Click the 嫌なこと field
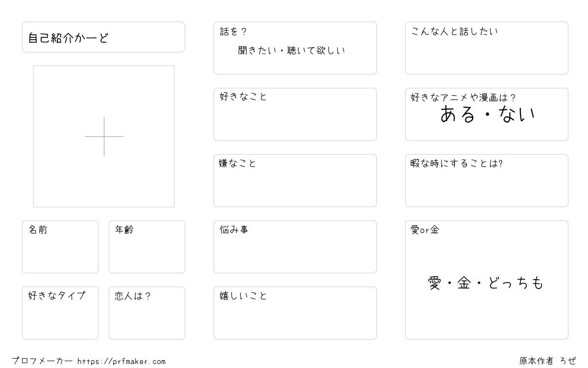This screenshot has height=368, width=588. (x=295, y=181)
